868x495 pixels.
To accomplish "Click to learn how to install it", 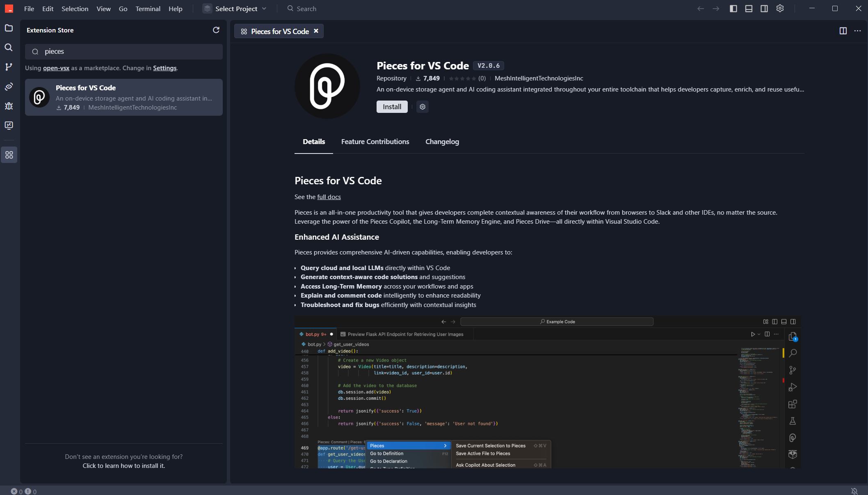I will 124,466.
